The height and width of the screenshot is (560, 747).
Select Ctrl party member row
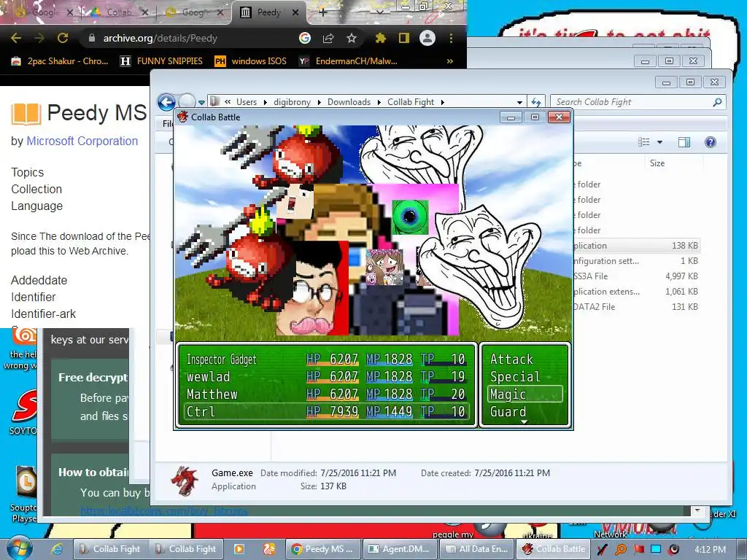point(326,411)
